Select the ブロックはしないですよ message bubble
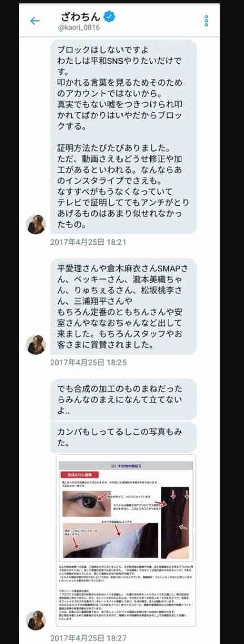 [124, 137]
